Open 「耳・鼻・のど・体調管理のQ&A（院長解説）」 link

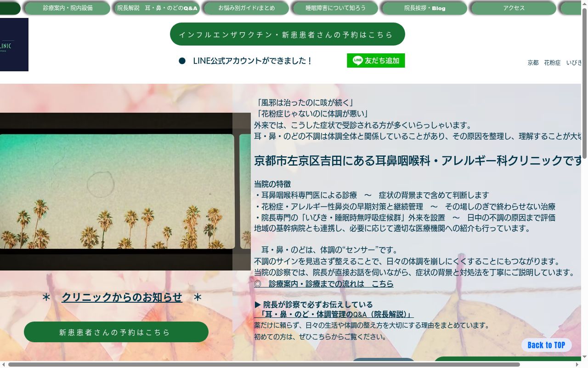pos(334,315)
